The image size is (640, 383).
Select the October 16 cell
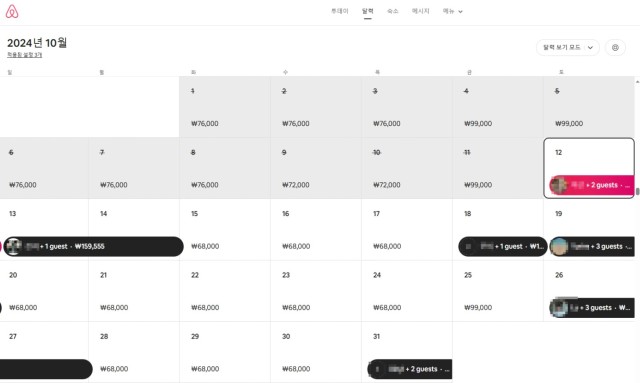click(x=316, y=229)
